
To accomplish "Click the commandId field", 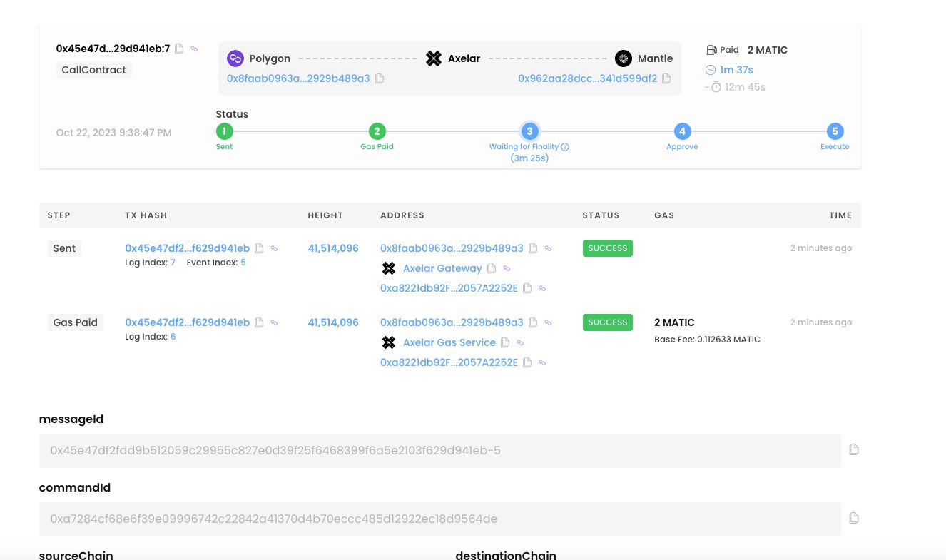I will pos(440,519).
